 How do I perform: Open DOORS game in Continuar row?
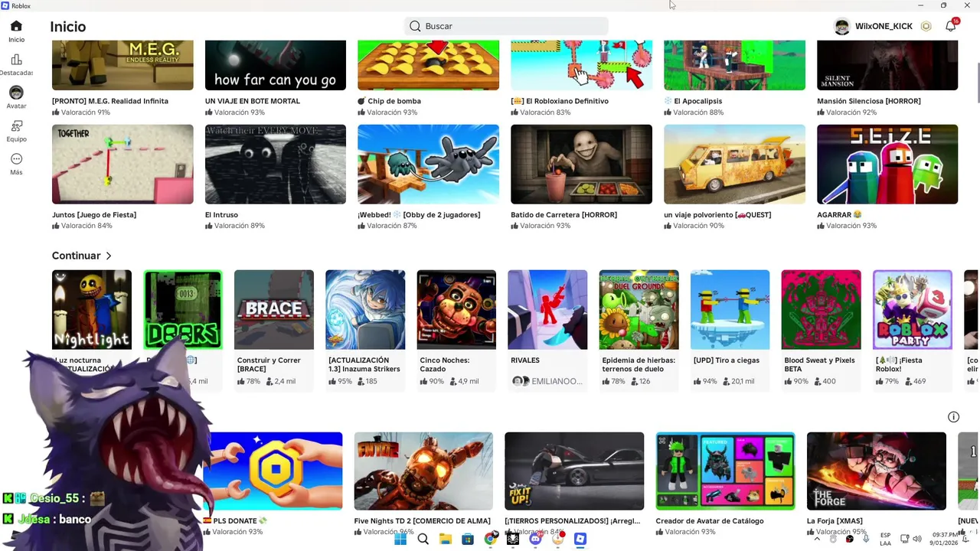(183, 309)
